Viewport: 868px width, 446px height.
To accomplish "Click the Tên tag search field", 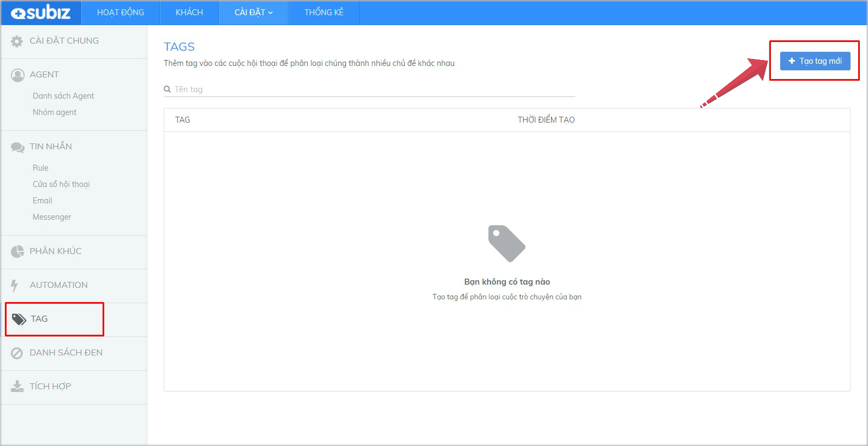I will 371,89.
